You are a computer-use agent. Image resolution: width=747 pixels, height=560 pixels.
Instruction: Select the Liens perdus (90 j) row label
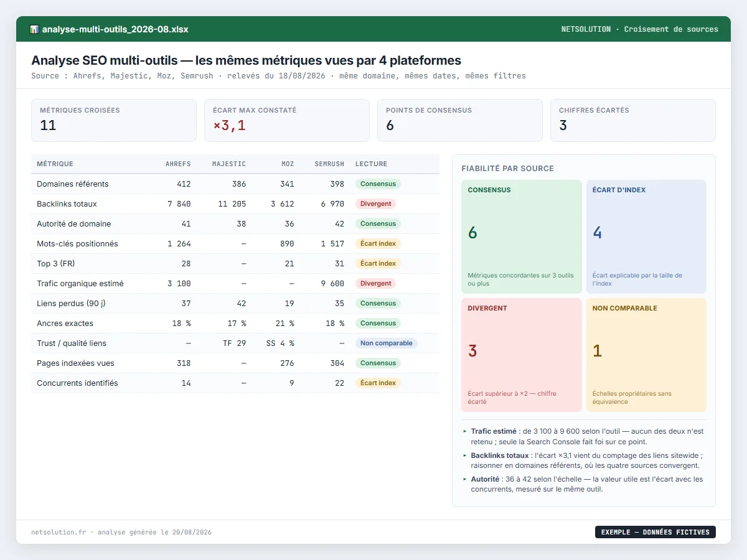point(71,304)
